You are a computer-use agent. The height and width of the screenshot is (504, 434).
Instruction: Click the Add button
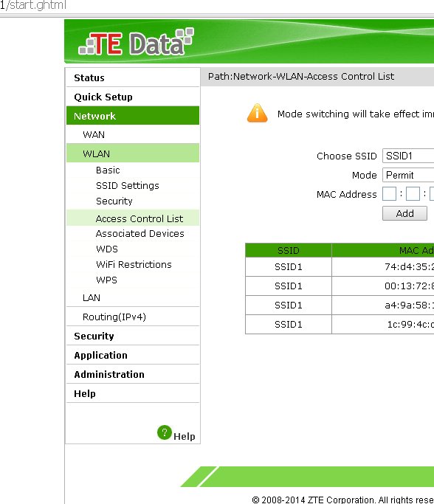404,213
